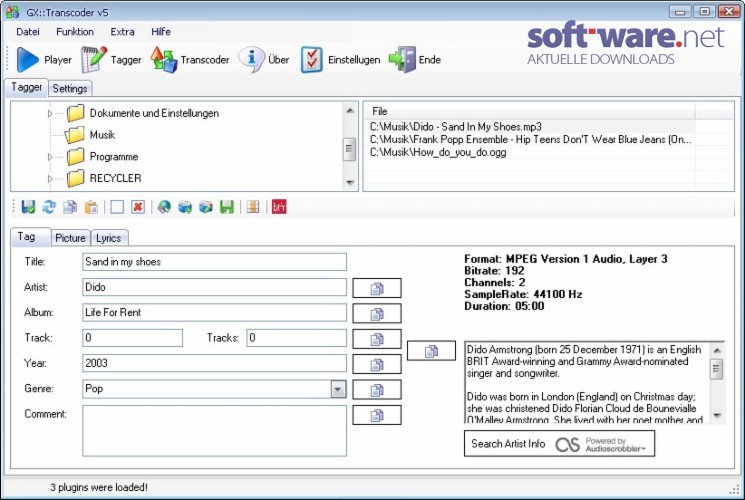Click the copy button beside the artist biography
This screenshot has width=745, height=500.
tap(431, 351)
